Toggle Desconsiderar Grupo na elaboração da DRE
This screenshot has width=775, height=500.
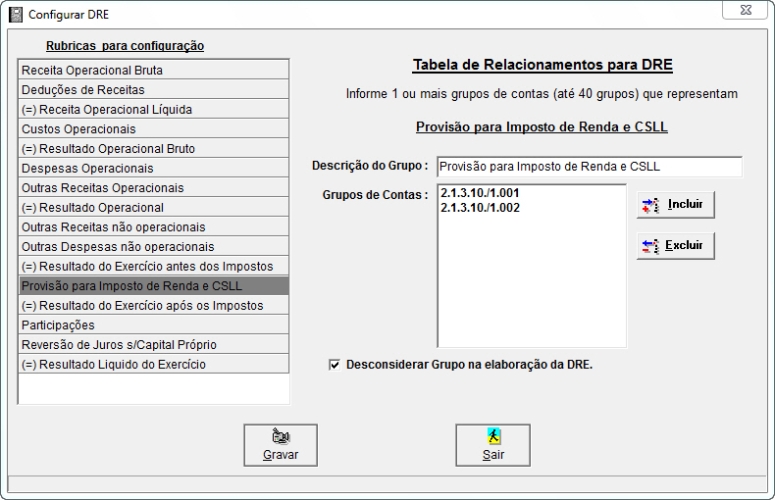coord(335,365)
